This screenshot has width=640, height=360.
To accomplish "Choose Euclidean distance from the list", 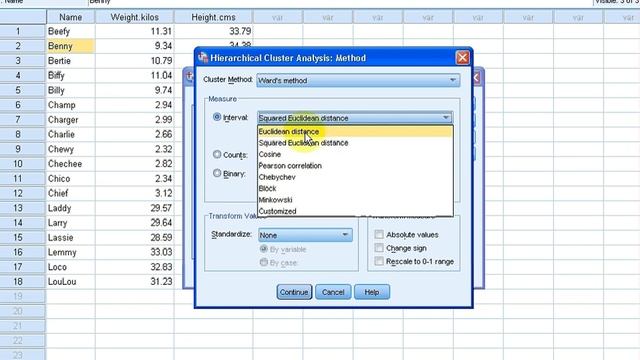I will click(355, 131).
